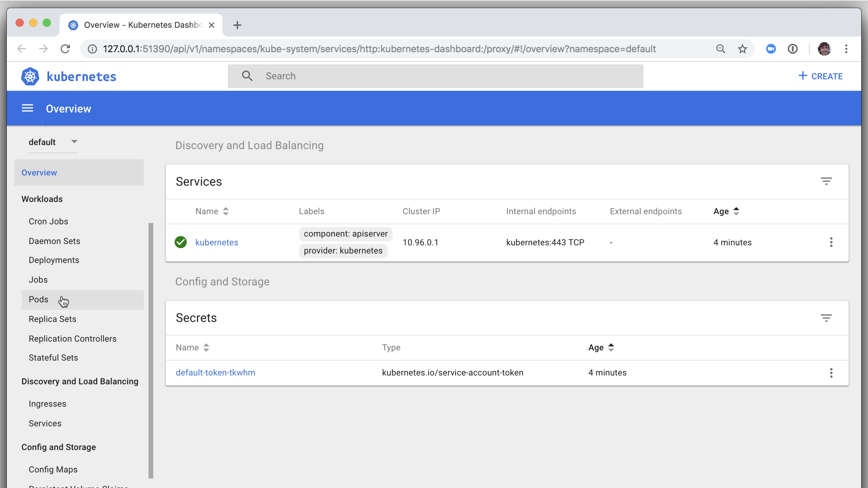The image size is (868, 488).
Task: Open kubernetes service row actions menu
Action: (831, 242)
